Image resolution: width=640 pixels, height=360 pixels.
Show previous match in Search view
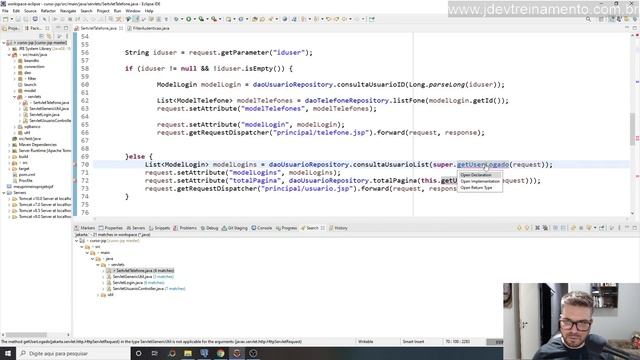(527, 228)
